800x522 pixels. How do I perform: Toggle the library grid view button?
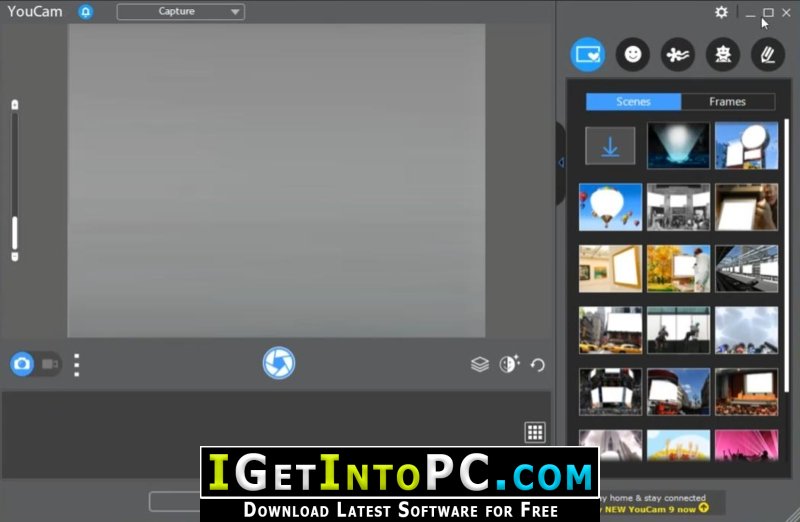[x=535, y=432]
